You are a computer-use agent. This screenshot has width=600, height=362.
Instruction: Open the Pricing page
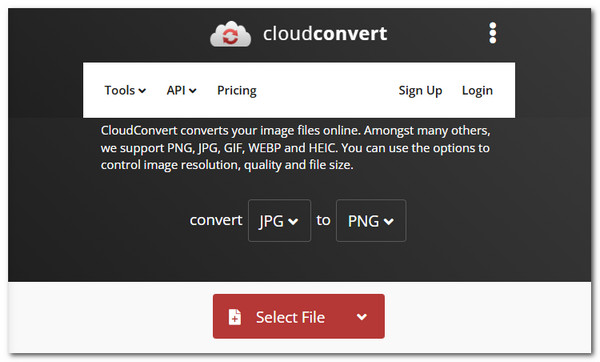(237, 90)
